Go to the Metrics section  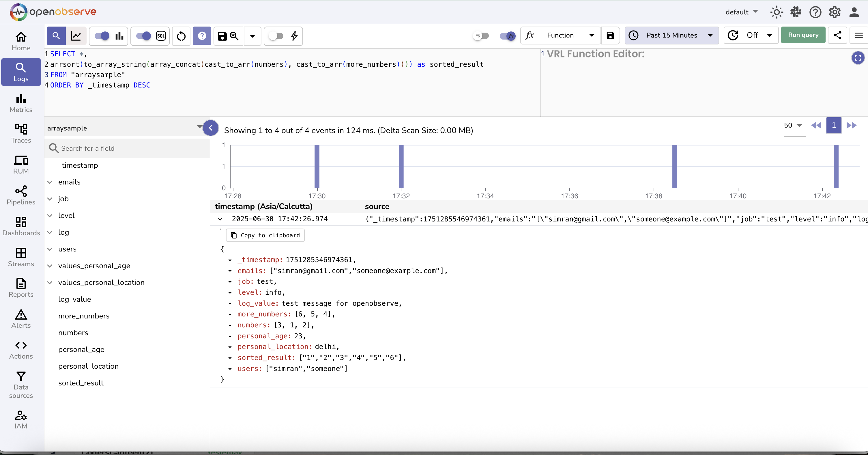(20, 103)
